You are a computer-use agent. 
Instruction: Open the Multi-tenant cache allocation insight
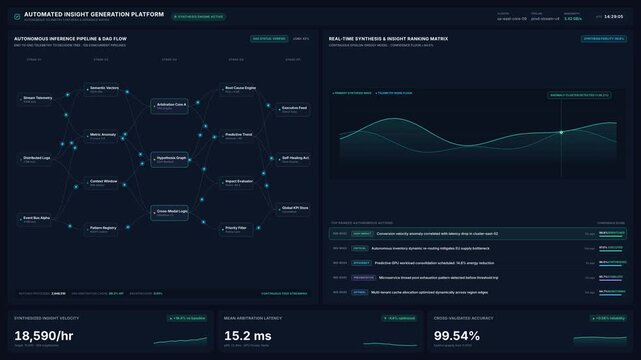pos(477,293)
